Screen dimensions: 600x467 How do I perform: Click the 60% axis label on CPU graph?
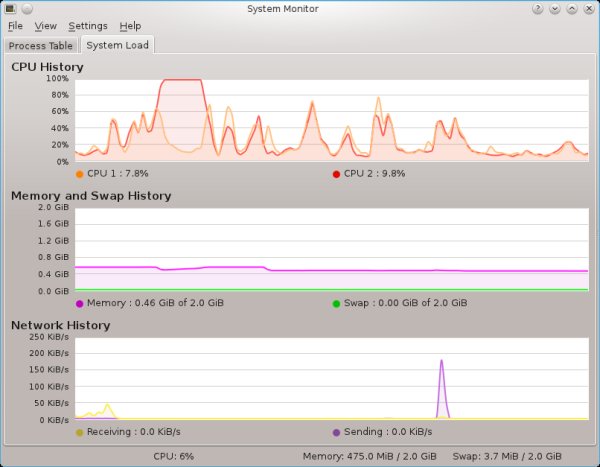[60, 111]
